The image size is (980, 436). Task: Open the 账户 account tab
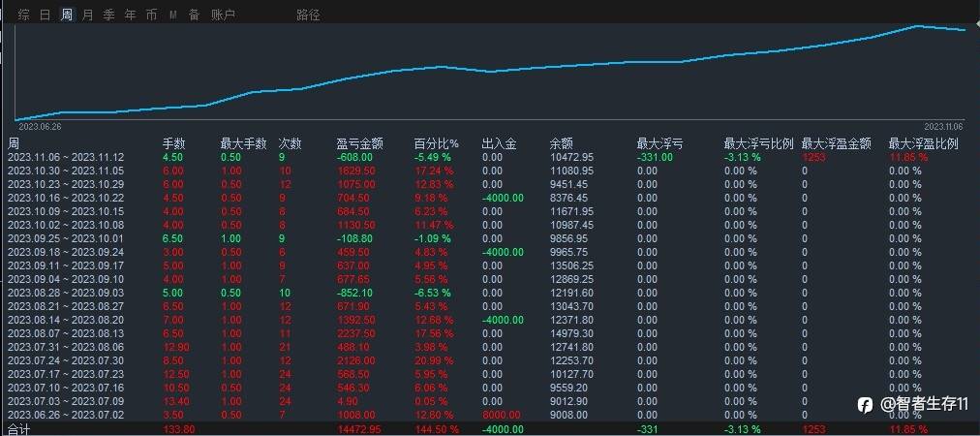click(224, 15)
